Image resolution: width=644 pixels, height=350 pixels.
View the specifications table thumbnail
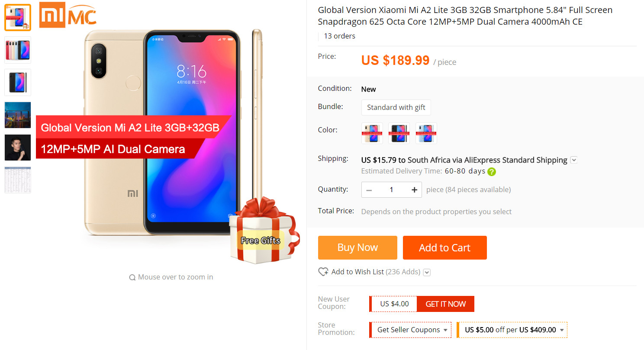(18, 180)
